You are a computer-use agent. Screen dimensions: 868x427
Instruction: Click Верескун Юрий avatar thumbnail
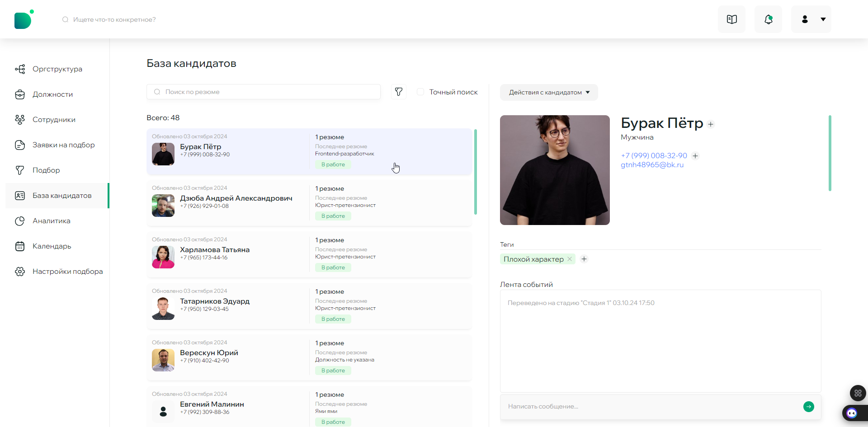click(x=163, y=360)
